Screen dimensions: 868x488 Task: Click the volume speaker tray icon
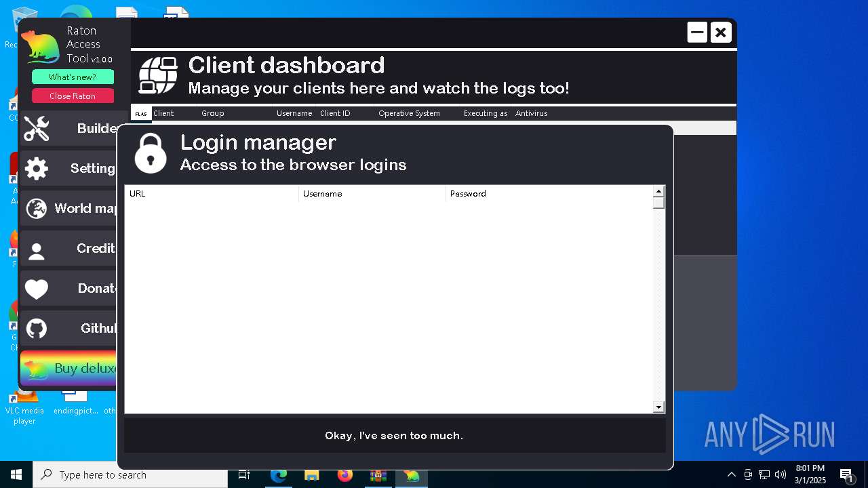coord(781,474)
